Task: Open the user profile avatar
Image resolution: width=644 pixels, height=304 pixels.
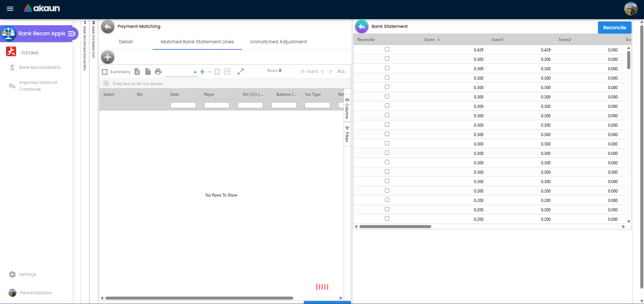Action: [631, 9]
